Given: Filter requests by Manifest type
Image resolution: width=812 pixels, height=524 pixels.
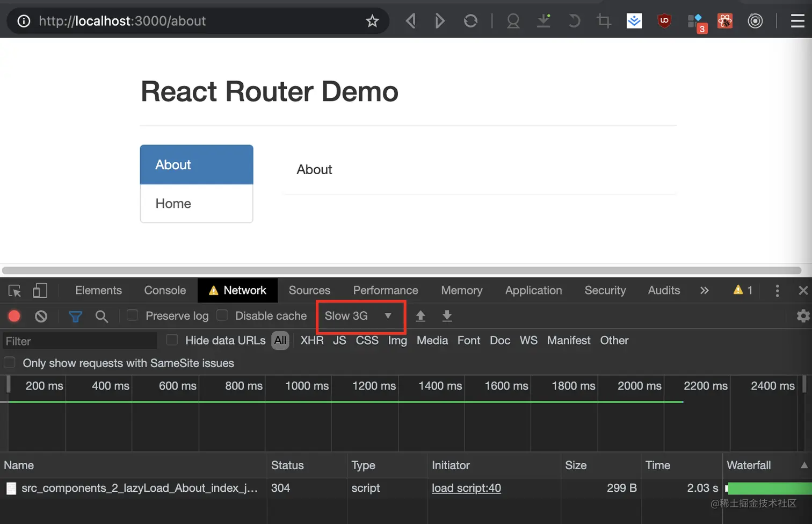Looking at the screenshot, I should [x=569, y=340].
